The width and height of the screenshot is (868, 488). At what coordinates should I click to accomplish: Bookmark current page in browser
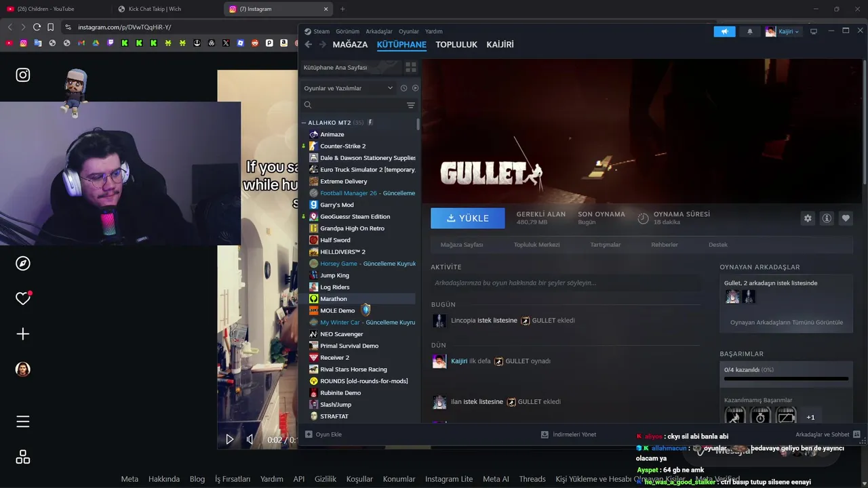click(50, 27)
